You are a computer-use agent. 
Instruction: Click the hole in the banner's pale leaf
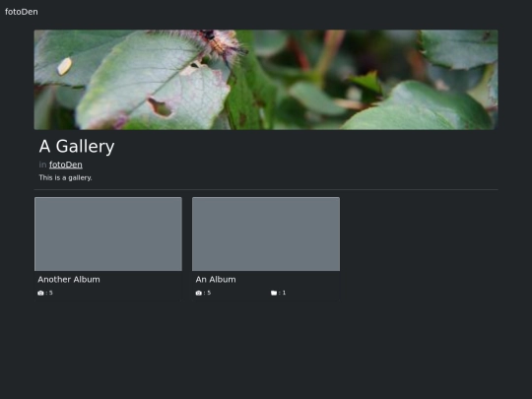(160, 107)
